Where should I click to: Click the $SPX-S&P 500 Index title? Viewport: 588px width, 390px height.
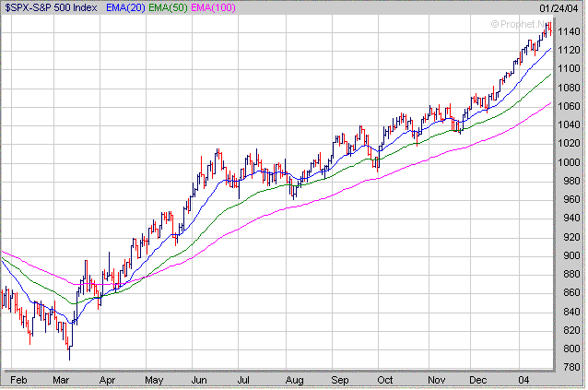pyautogui.click(x=51, y=8)
